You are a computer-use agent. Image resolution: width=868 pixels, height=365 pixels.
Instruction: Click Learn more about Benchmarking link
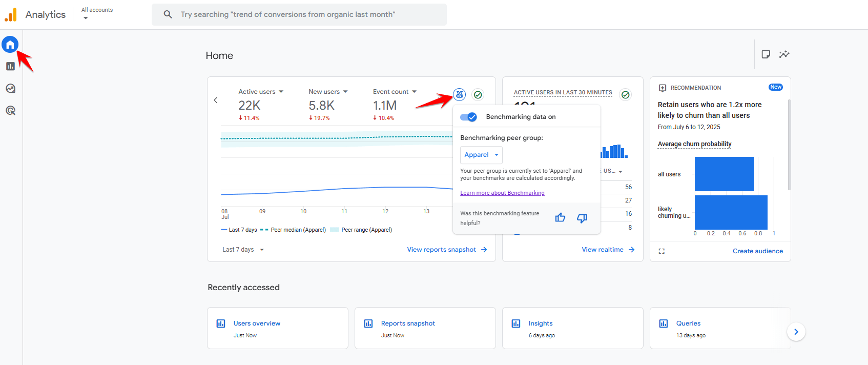coord(502,193)
